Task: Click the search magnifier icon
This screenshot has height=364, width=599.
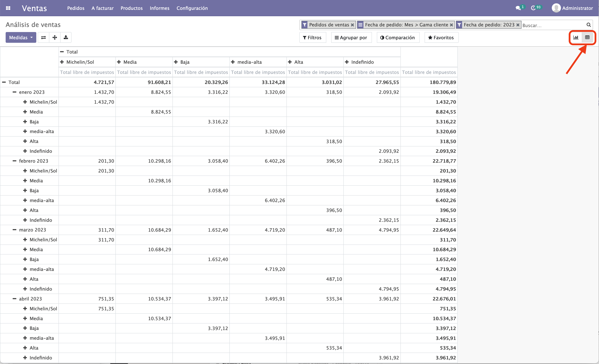Action: (x=589, y=25)
